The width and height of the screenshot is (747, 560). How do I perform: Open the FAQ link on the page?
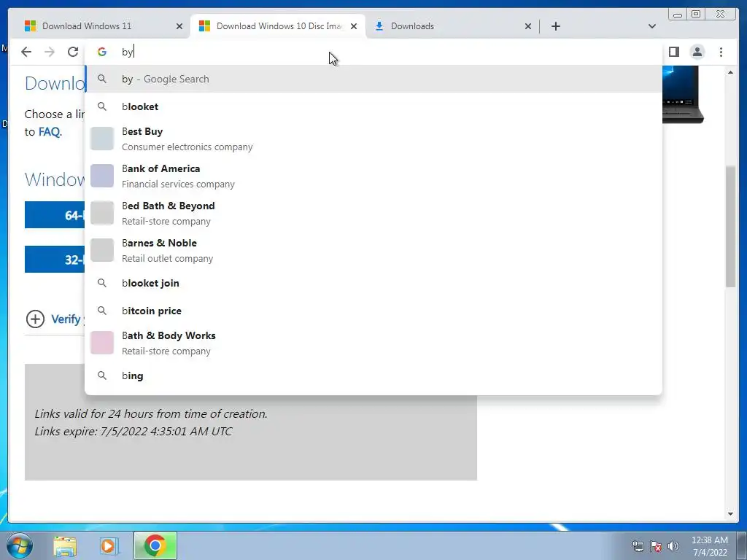[49, 132]
